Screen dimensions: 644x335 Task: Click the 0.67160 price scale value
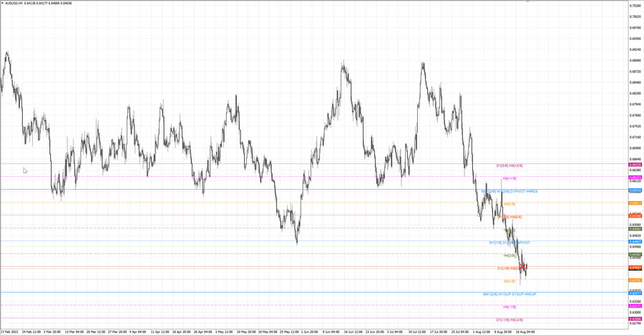click(x=635, y=137)
